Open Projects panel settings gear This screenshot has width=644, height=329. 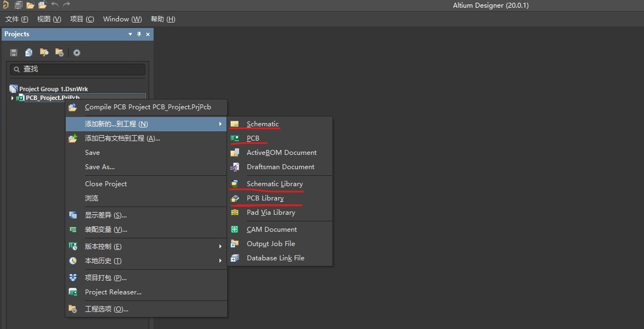(x=77, y=53)
